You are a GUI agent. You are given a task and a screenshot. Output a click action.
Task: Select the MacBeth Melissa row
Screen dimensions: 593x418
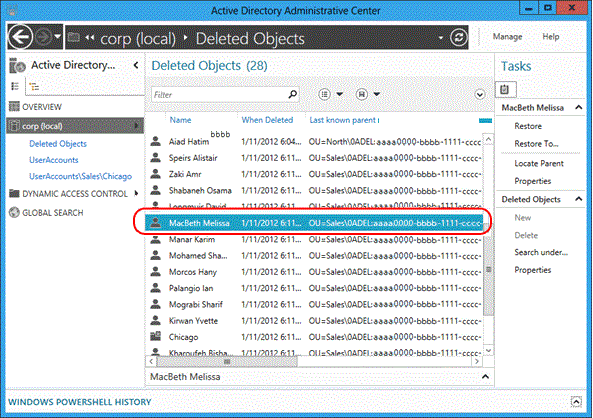[315, 223]
